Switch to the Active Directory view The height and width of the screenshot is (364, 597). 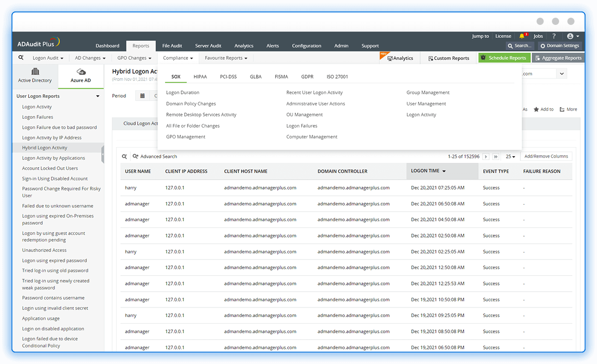coord(35,76)
